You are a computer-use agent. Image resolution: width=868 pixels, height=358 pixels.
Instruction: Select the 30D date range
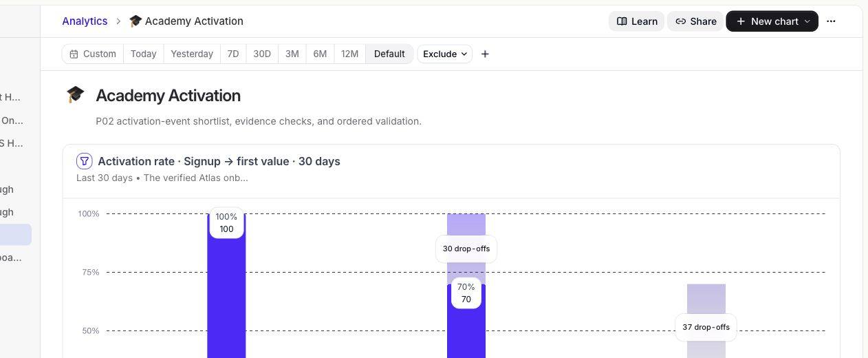(x=262, y=54)
